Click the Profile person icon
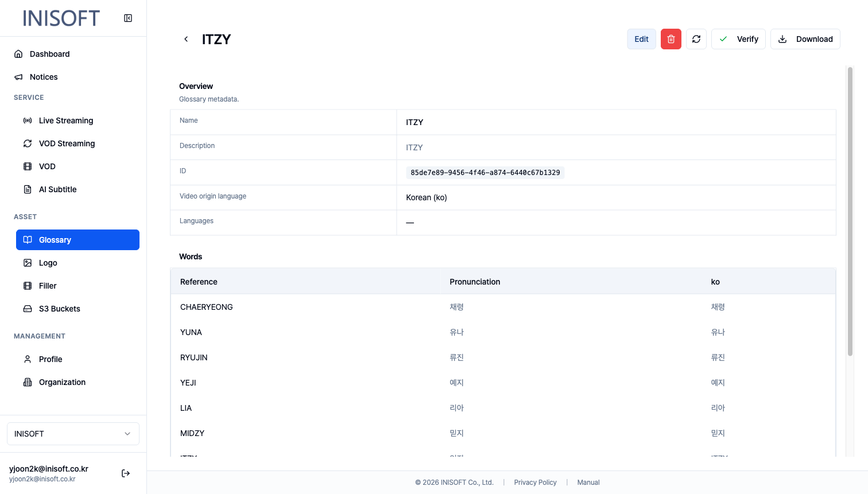Image resolution: width=868 pixels, height=494 pixels. [28, 359]
